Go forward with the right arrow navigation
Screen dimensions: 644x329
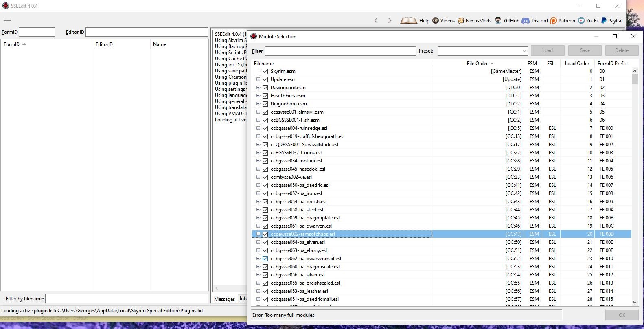pyautogui.click(x=390, y=20)
